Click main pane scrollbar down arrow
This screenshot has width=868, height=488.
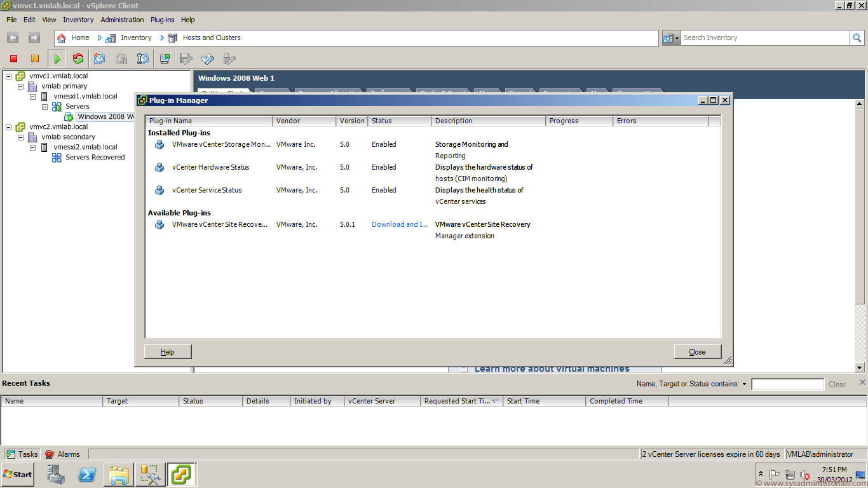[x=860, y=367]
